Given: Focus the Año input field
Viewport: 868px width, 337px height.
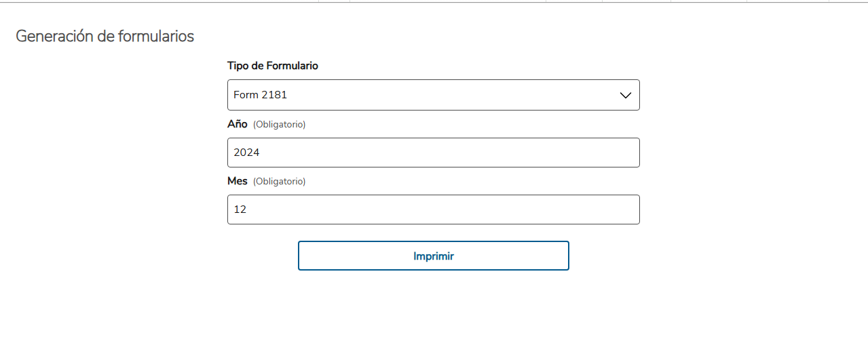Looking at the screenshot, I should coord(433,153).
